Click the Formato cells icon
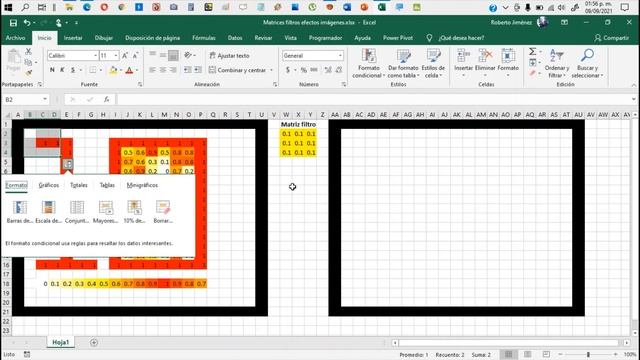 [508, 56]
